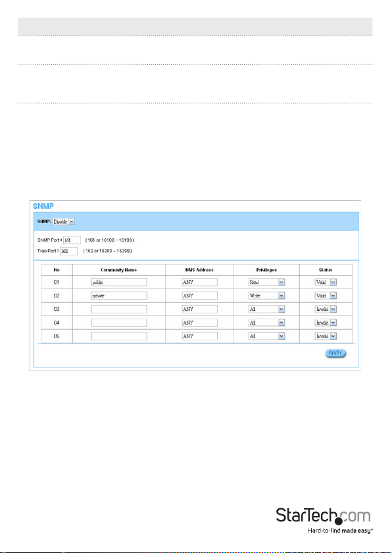Click empty Community Name field in row 03

click(x=119, y=309)
